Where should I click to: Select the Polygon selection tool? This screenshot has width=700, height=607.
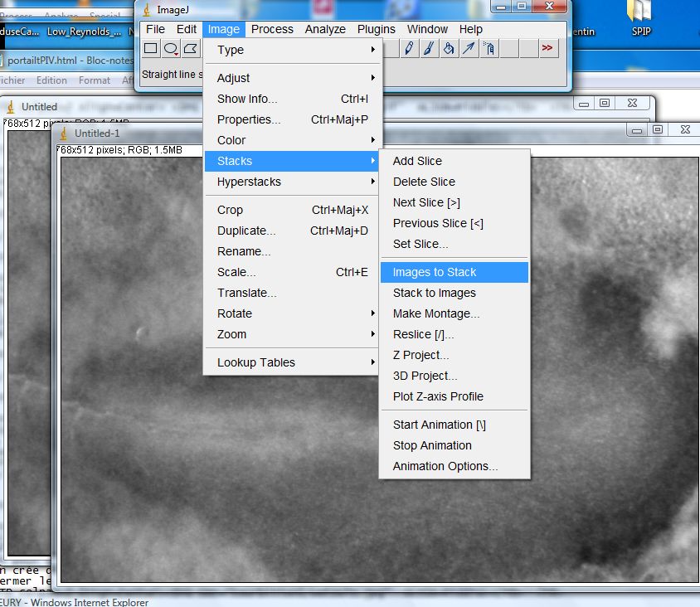[191, 49]
